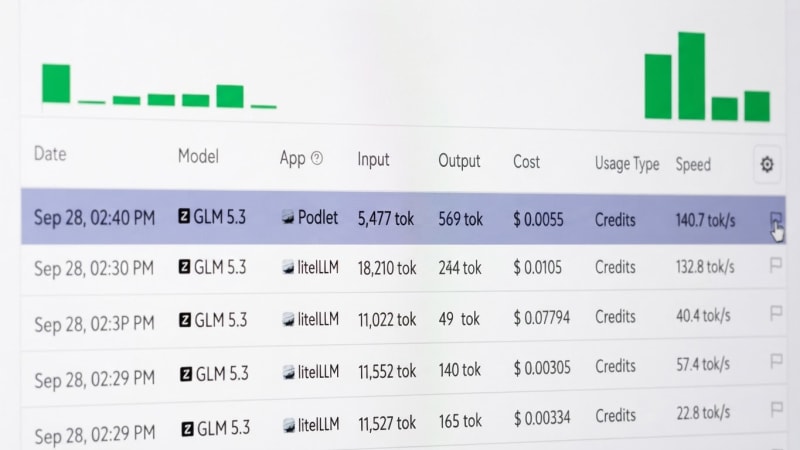
Task: Click the Podlet app icon
Action: (x=288, y=217)
